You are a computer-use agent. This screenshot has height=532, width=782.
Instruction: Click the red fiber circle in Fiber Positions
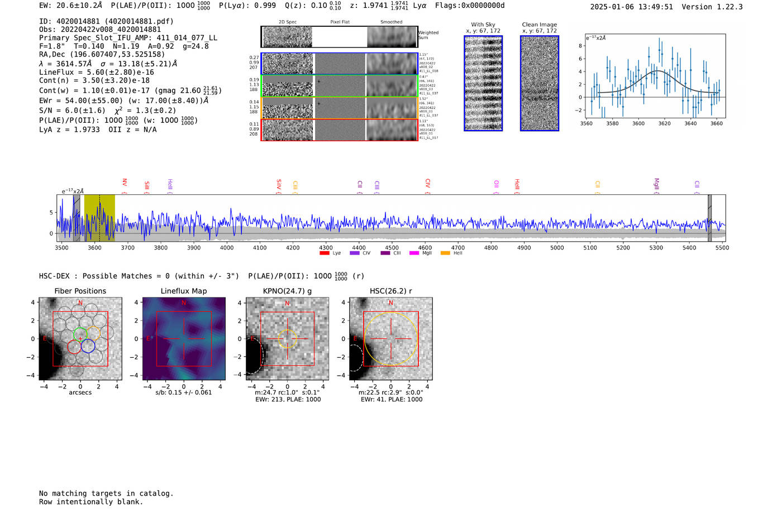point(74,346)
